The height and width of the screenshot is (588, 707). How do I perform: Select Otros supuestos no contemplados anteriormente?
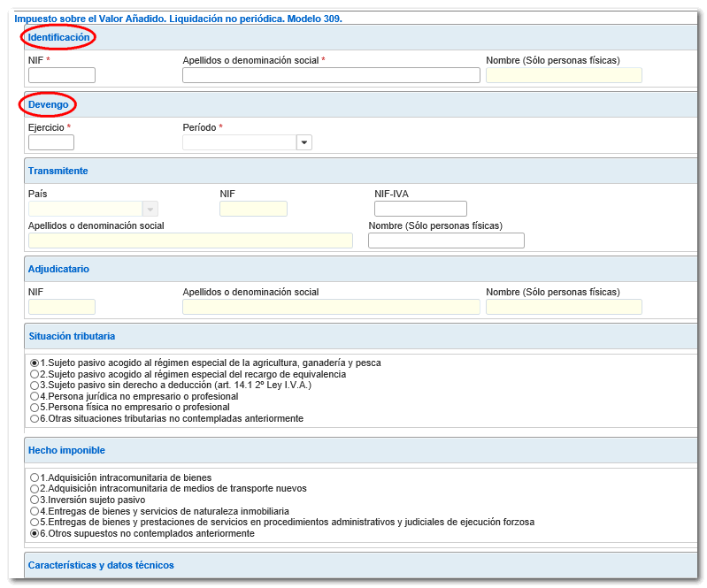pyautogui.click(x=35, y=534)
